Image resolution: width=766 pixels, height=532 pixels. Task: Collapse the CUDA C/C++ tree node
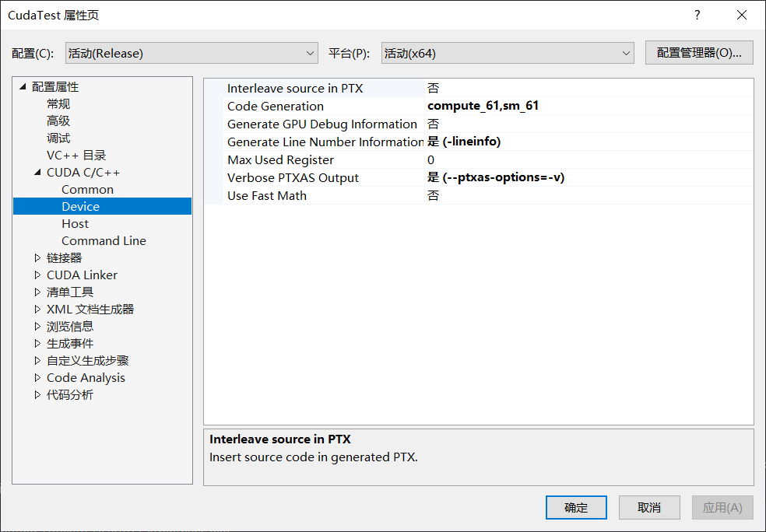pos(37,173)
